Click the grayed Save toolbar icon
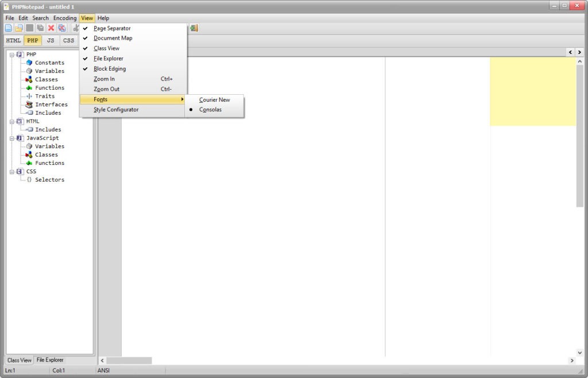The image size is (588, 378). (x=30, y=28)
